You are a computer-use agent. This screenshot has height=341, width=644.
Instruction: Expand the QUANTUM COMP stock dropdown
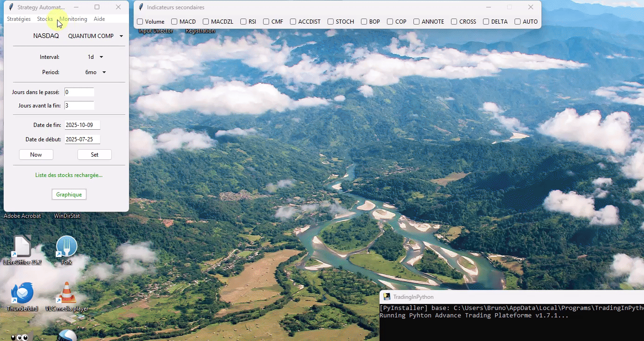point(96,36)
